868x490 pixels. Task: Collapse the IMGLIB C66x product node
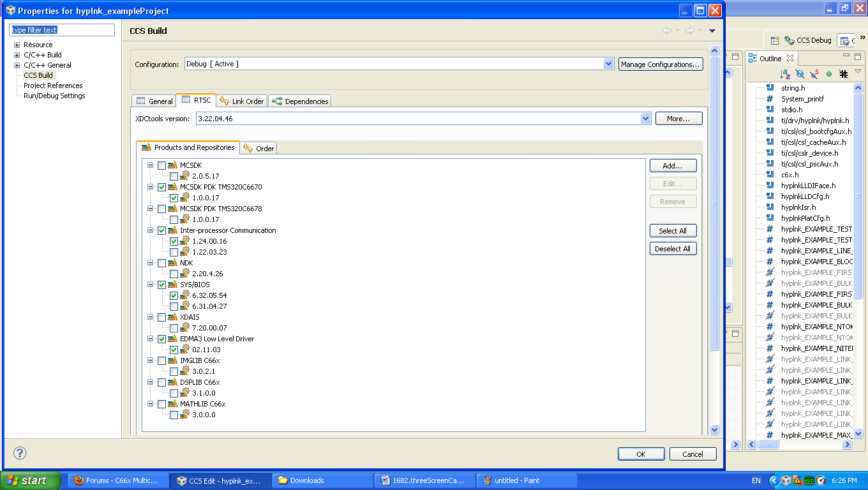click(151, 360)
